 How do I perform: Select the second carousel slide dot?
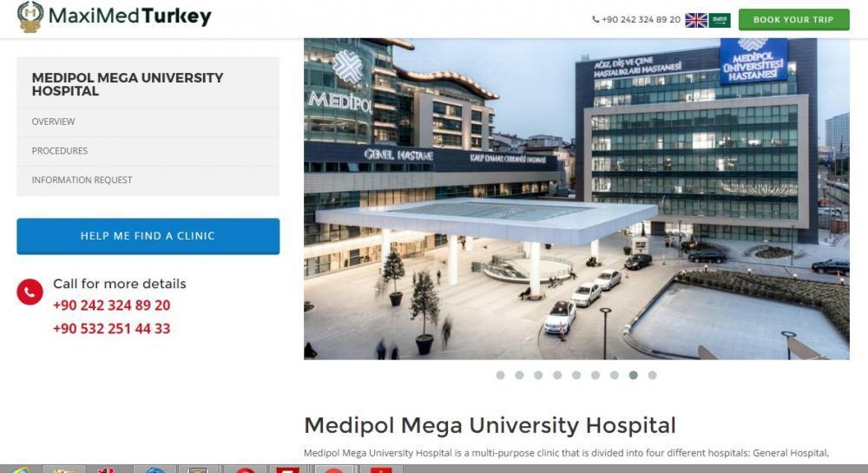[x=519, y=375]
